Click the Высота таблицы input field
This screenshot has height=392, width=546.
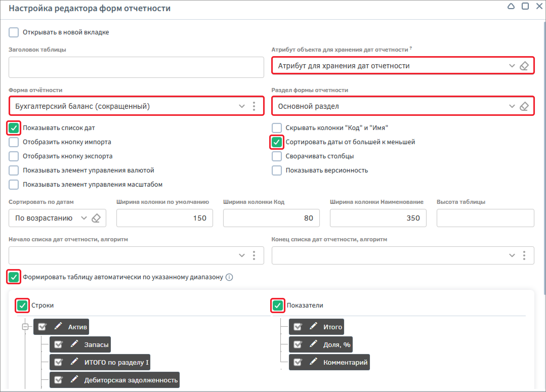click(x=485, y=218)
